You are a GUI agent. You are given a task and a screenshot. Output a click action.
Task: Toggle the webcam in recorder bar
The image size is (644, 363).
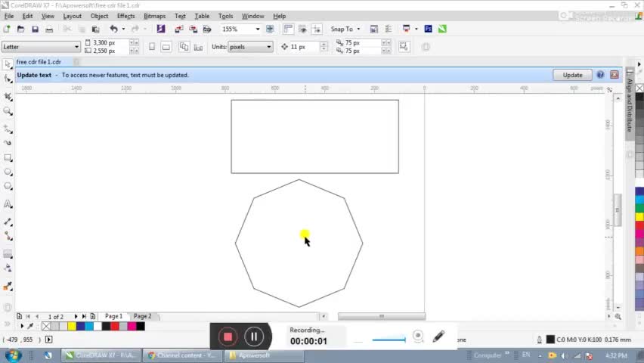click(418, 337)
